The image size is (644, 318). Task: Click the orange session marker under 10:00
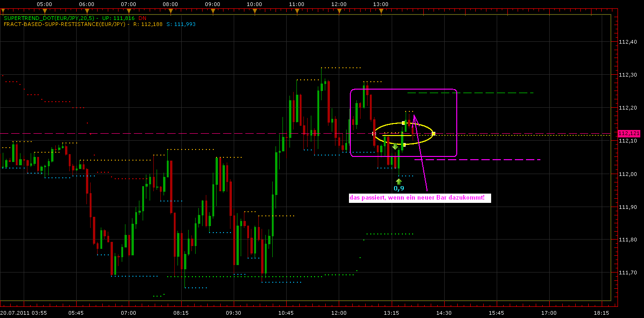(255, 11)
